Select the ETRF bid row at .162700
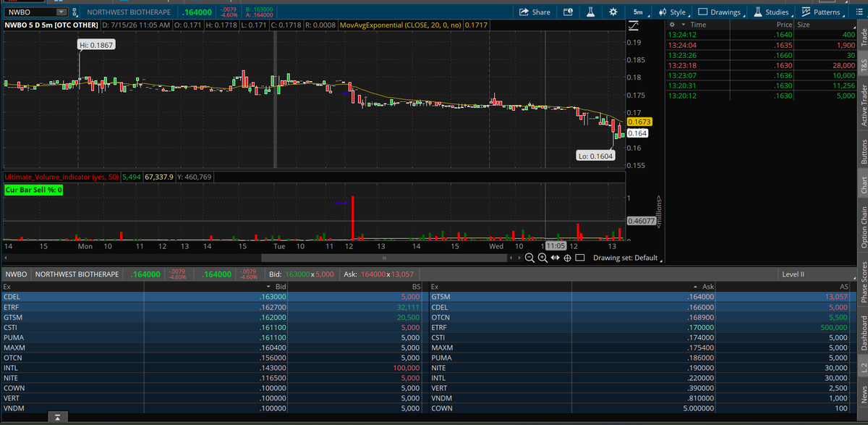This screenshot has width=868, height=425. 212,307
